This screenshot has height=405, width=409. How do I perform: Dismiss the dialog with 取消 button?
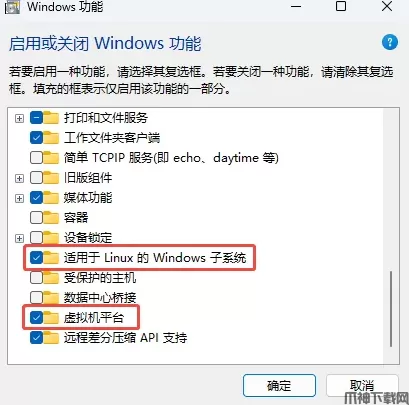coord(362,385)
